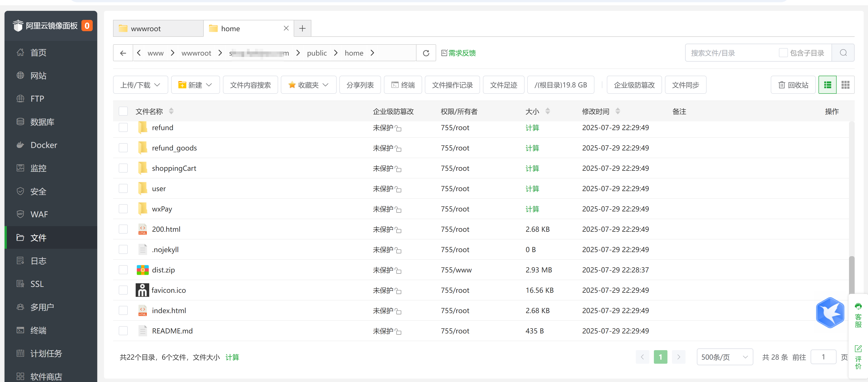Go back with the left arrow button
The image size is (868, 382).
(x=123, y=53)
